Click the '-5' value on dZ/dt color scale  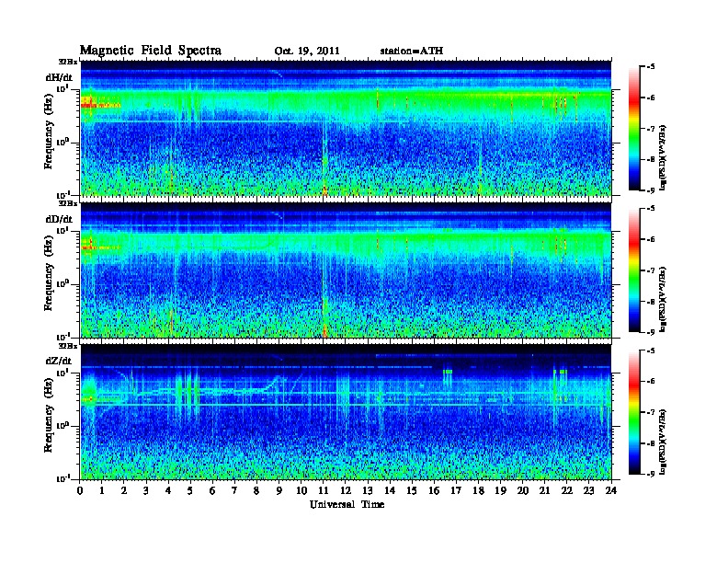pos(651,350)
